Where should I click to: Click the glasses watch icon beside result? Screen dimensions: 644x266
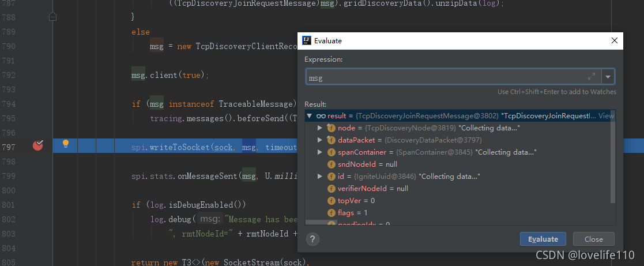tap(321, 116)
